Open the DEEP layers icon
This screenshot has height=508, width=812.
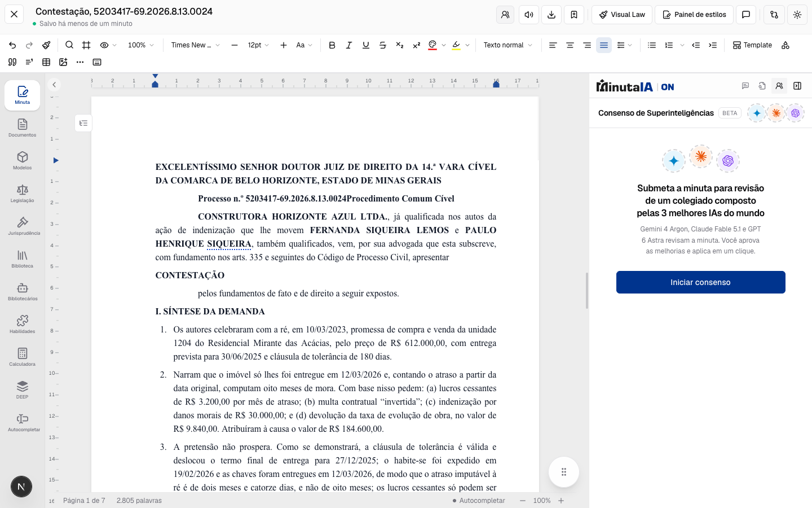click(x=23, y=389)
